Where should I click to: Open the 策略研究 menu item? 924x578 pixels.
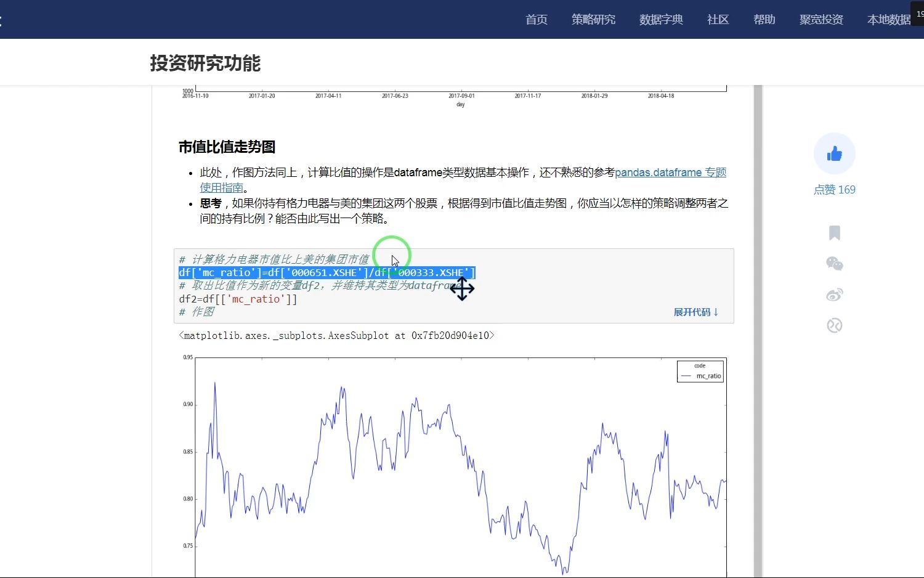click(x=593, y=20)
